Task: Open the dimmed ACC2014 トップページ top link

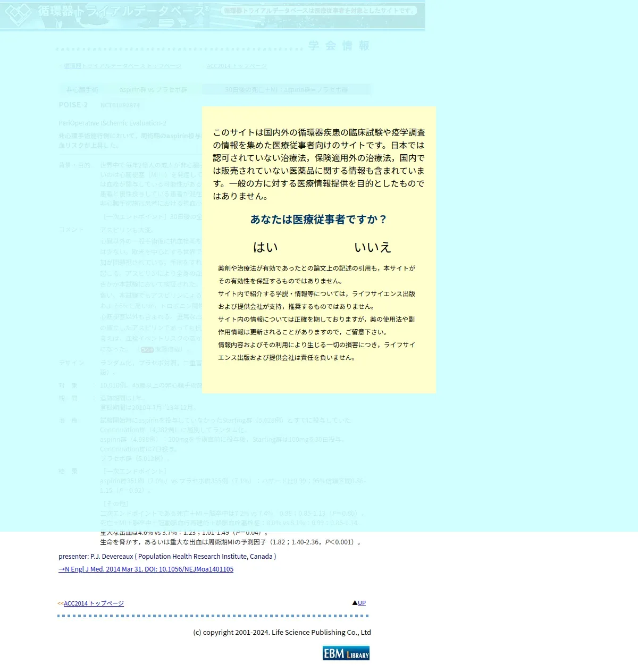Action: pos(237,66)
